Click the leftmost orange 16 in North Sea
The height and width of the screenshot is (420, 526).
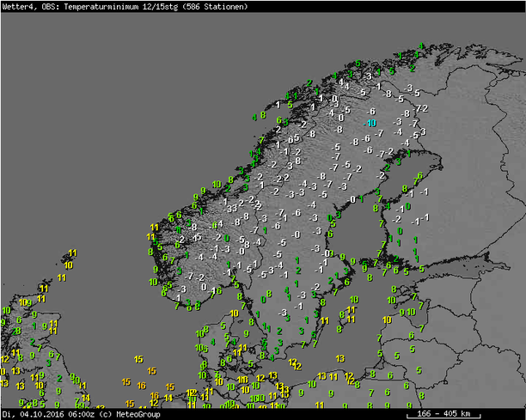pyautogui.click(x=141, y=386)
